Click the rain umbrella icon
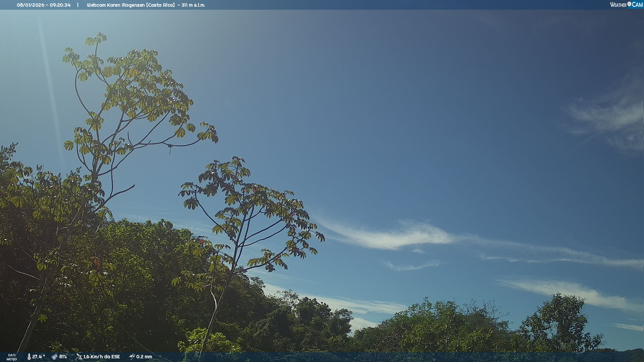 (132, 357)
